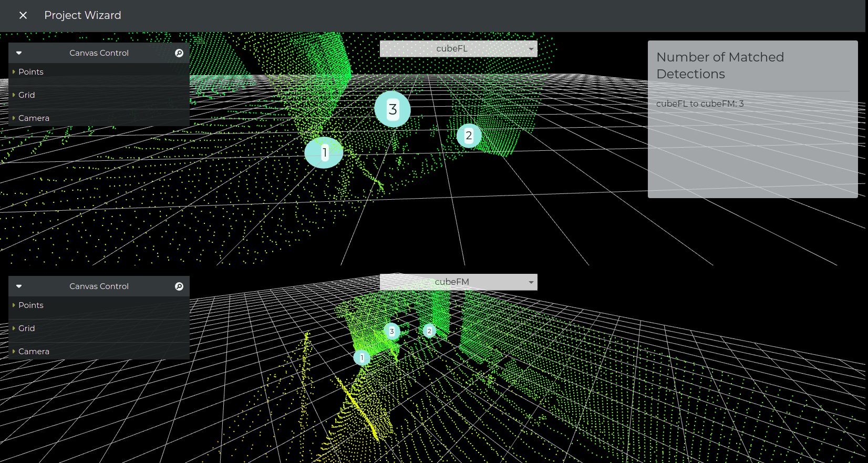This screenshot has height=463, width=868.
Task: Collapse the bottom Canvas Control panel arrow
Action: 19,286
